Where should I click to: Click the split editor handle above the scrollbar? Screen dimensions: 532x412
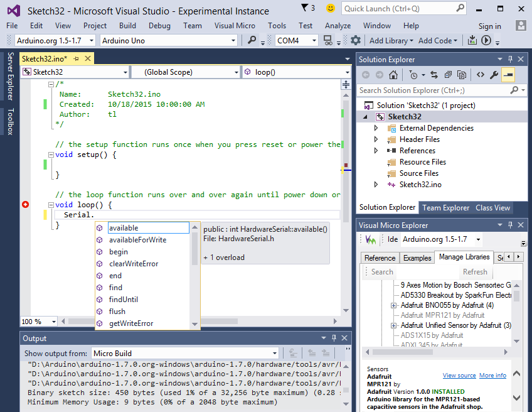tap(346, 84)
